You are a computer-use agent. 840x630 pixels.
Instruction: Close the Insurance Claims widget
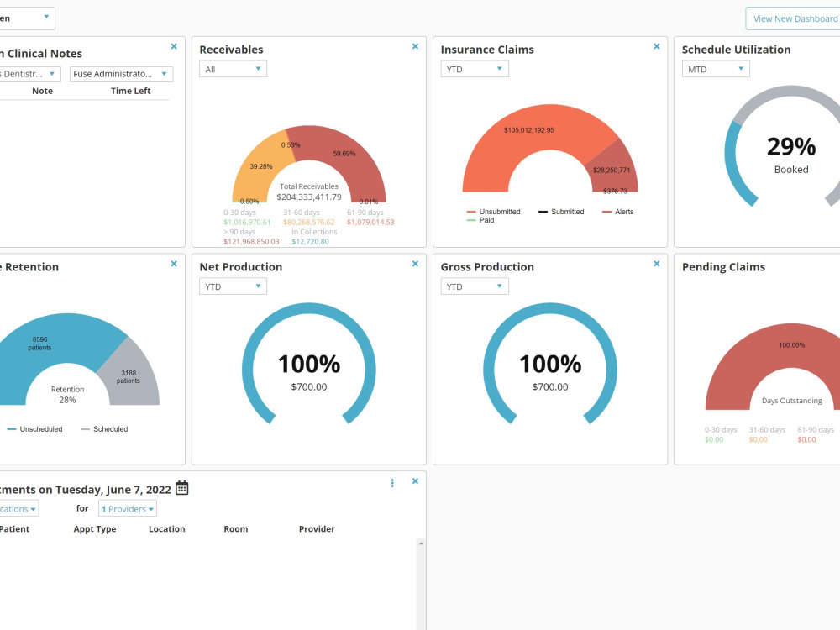656,46
